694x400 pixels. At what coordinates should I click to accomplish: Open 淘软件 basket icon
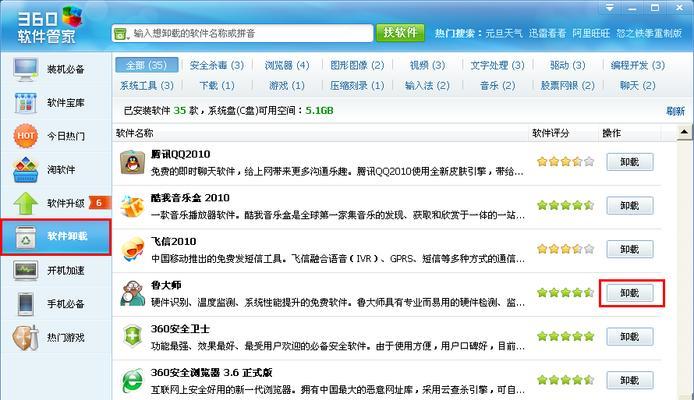coord(25,169)
